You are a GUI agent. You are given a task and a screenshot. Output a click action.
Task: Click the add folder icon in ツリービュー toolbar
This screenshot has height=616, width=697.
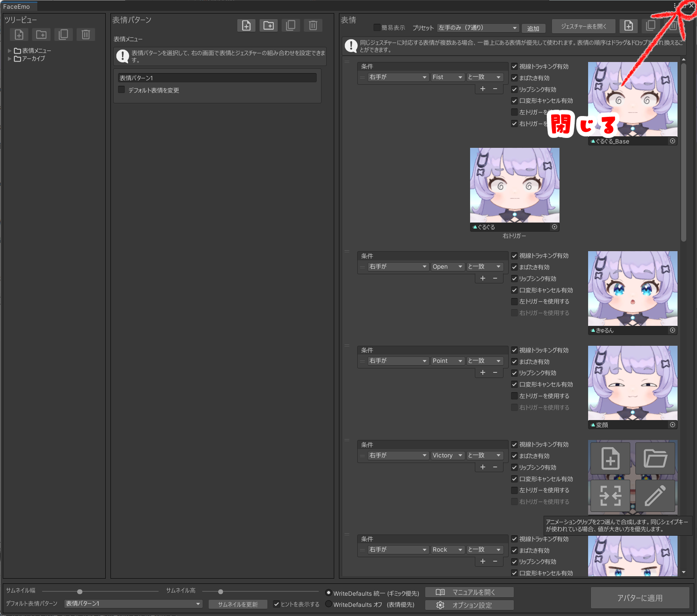click(41, 35)
